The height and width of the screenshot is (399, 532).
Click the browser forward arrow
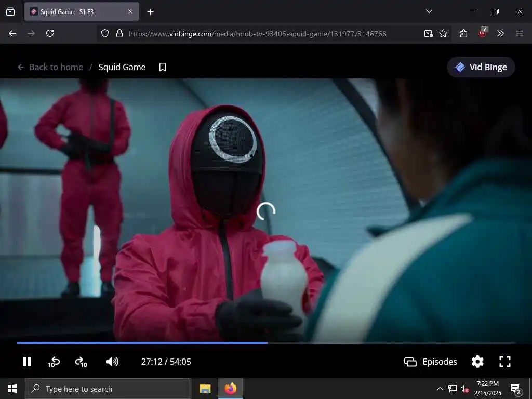coord(31,33)
